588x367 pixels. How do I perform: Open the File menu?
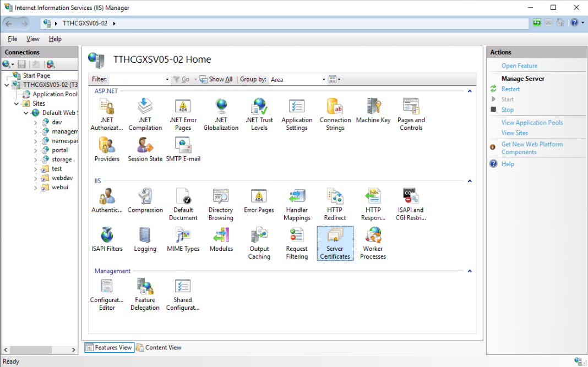[x=12, y=39]
